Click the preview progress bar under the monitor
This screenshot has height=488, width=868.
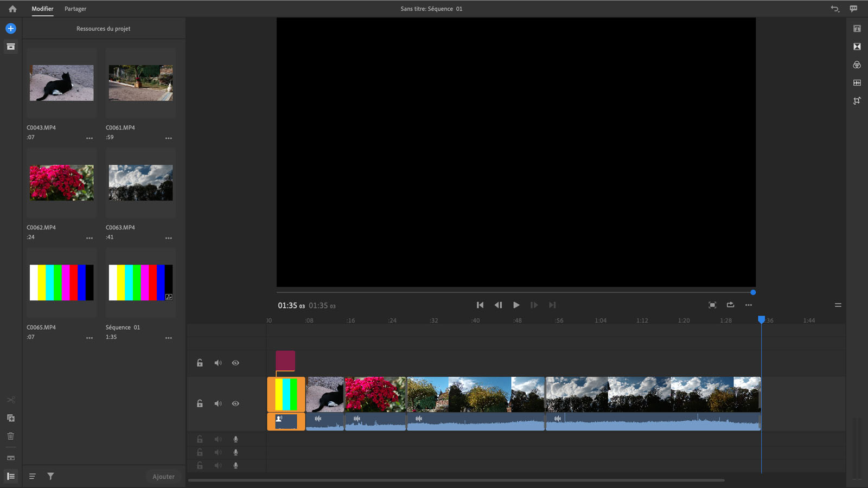[x=515, y=292]
